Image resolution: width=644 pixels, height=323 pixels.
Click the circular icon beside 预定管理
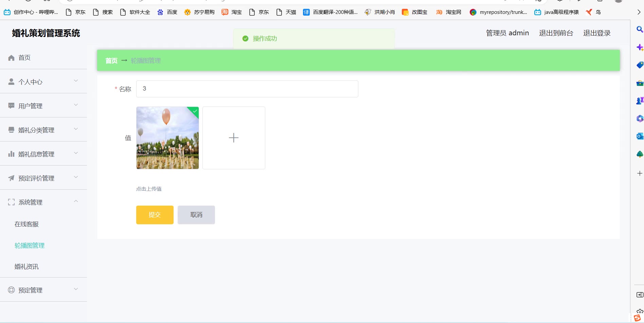coord(11,290)
